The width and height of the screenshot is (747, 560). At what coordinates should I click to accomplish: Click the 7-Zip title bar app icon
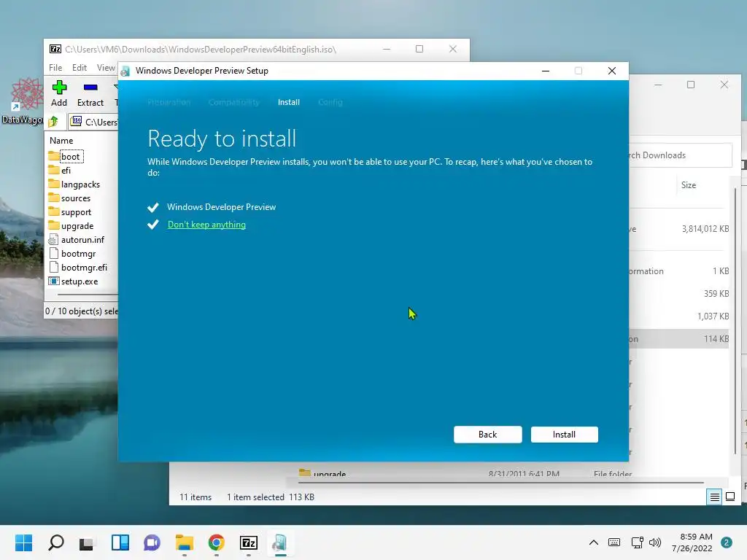click(x=55, y=49)
